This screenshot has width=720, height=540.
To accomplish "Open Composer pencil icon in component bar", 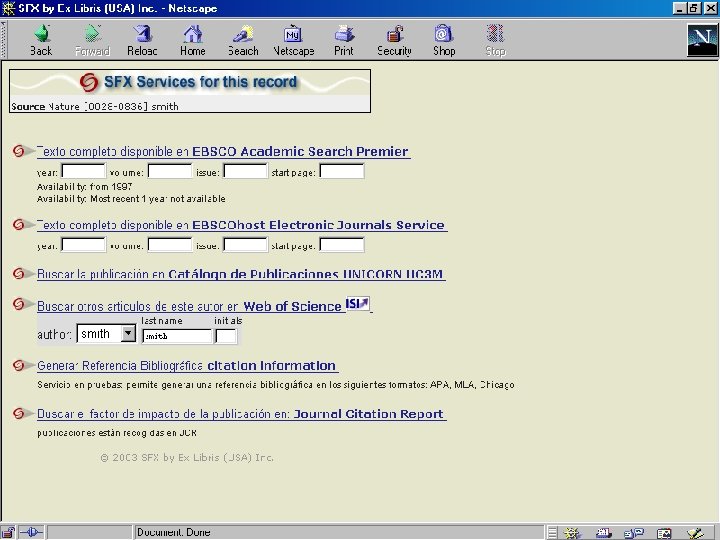I will click(x=696, y=533).
